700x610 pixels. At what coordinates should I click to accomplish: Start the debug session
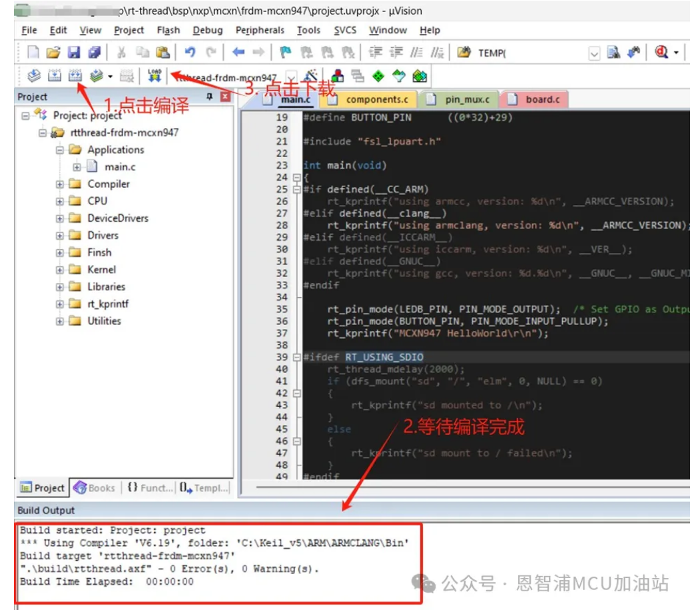click(661, 53)
